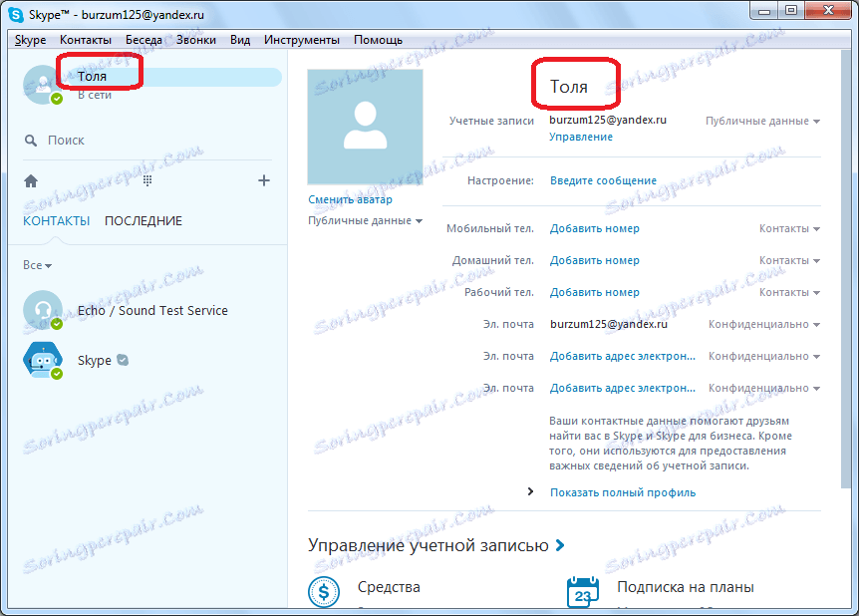Click the Echo / Sound Test Service avatar
Viewport: 859px width, 616px height.
[42, 310]
